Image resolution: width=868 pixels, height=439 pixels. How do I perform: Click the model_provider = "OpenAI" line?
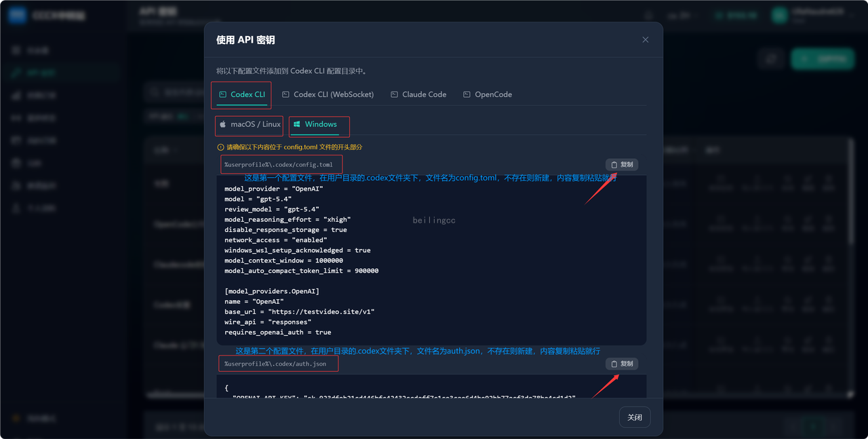tap(274, 189)
